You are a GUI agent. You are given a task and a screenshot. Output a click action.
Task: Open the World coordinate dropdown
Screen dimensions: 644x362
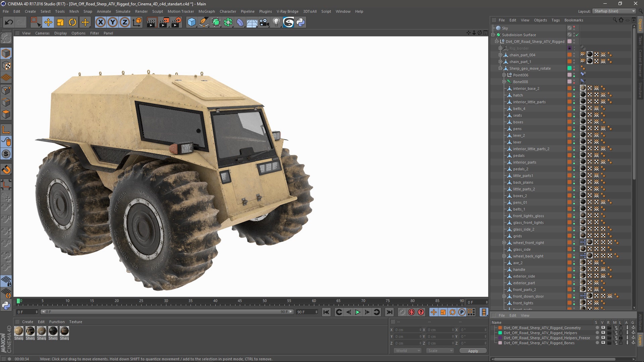[408, 351]
